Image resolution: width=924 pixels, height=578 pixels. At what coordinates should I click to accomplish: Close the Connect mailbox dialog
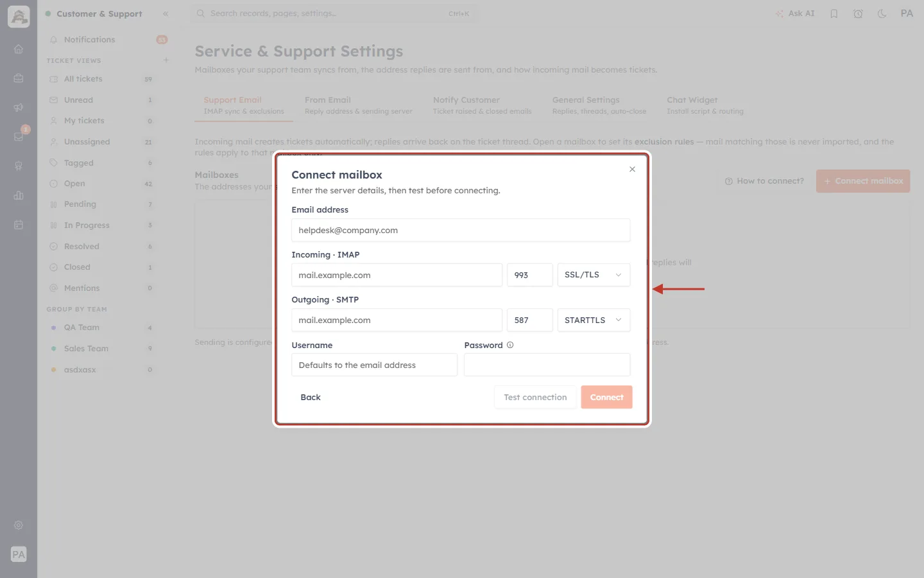coord(632,169)
